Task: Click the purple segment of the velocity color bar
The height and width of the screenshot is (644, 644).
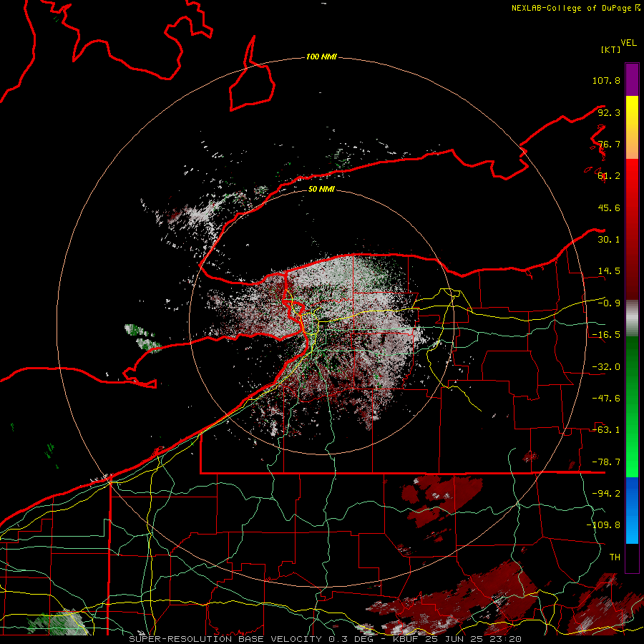Action: [632, 79]
